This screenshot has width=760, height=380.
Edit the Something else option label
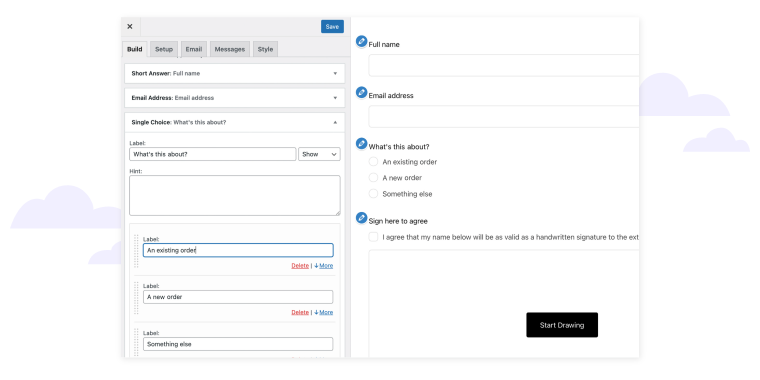coord(238,344)
